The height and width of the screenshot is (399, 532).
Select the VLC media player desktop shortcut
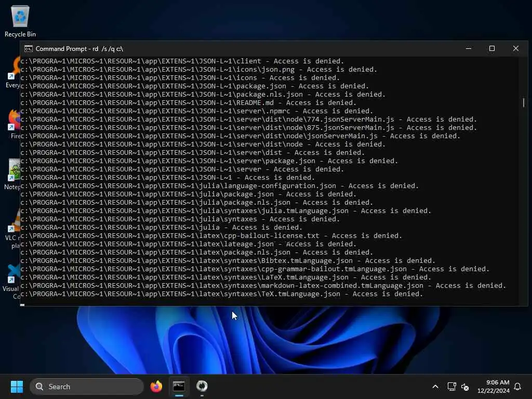(12, 228)
